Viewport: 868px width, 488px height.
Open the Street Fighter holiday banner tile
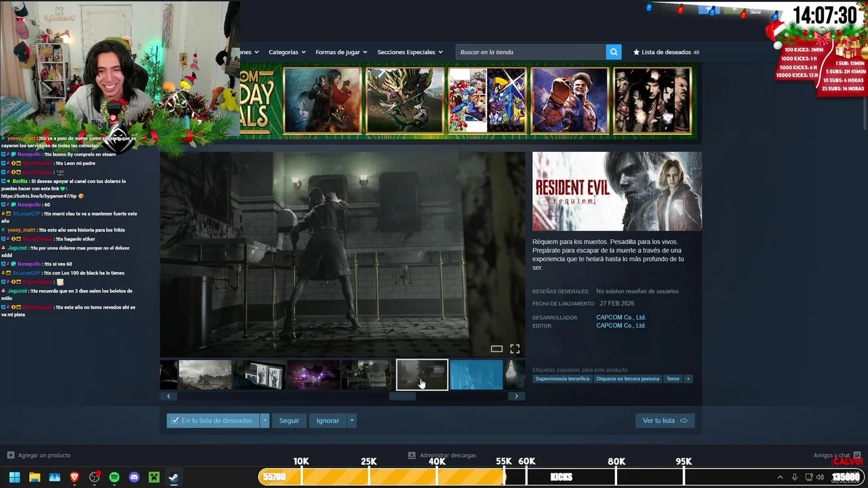coord(570,100)
